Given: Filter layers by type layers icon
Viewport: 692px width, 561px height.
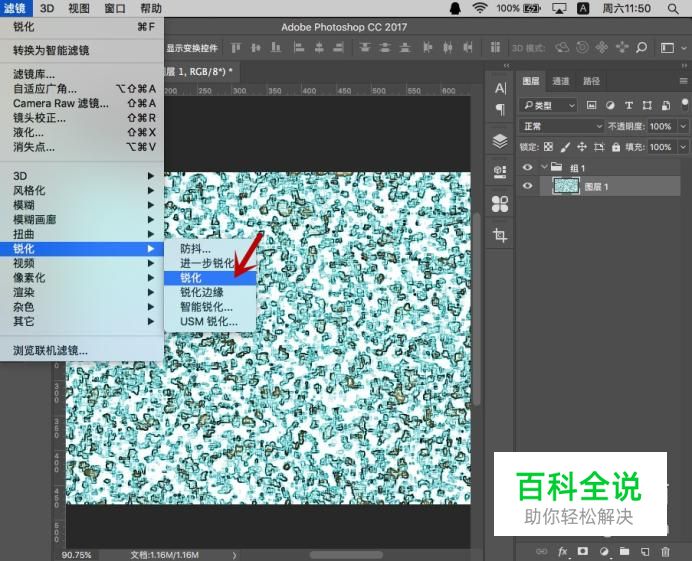Looking at the screenshot, I should click(629, 105).
